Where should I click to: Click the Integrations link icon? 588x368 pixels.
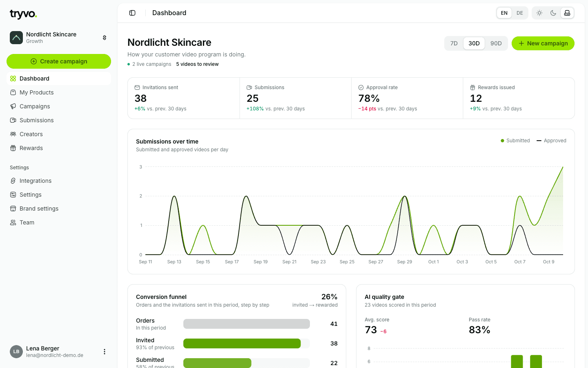pos(13,181)
